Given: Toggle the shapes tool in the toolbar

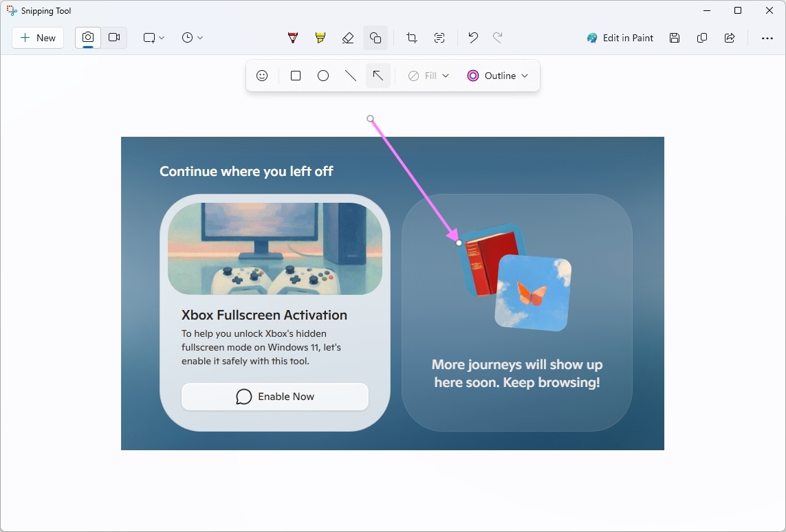Looking at the screenshot, I should coord(375,38).
